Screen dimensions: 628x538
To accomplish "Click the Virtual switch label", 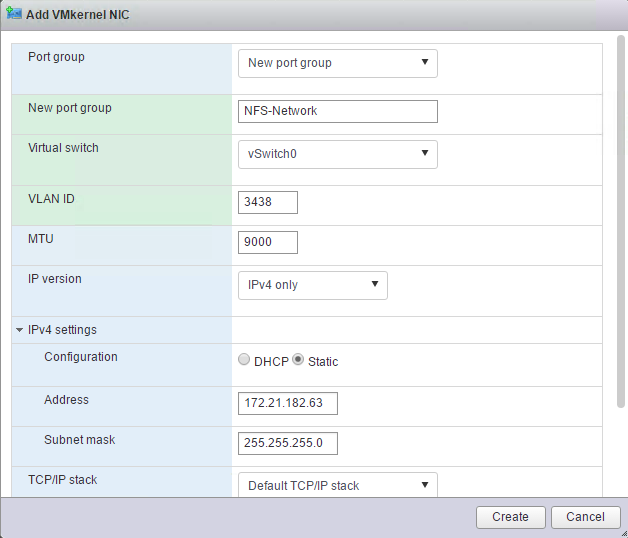I will pyautogui.click(x=63, y=148).
